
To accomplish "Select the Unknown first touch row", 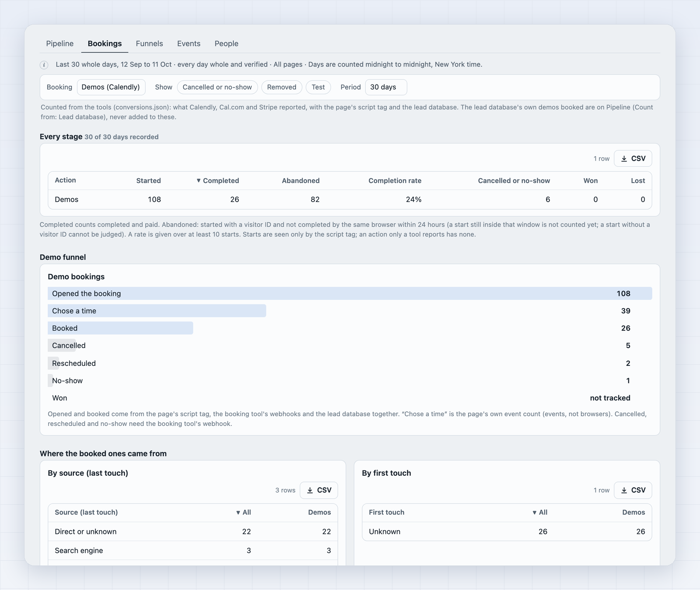I will (507, 532).
